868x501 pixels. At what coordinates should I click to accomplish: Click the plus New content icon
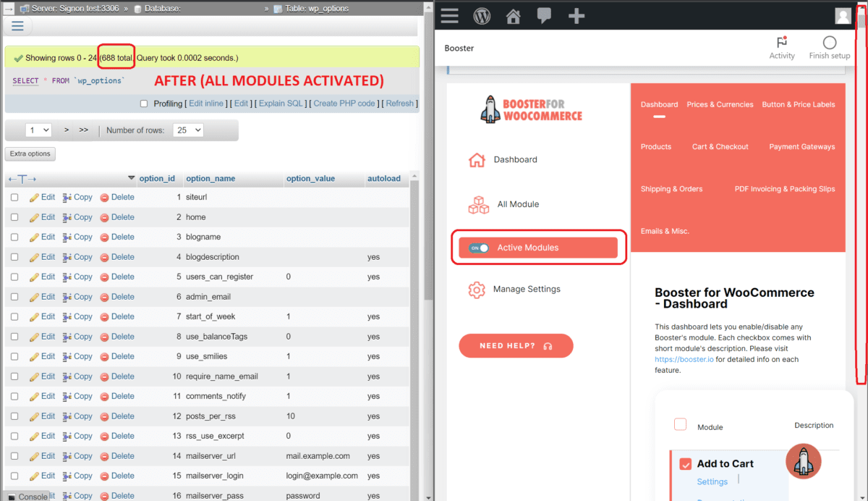click(576, 16)
